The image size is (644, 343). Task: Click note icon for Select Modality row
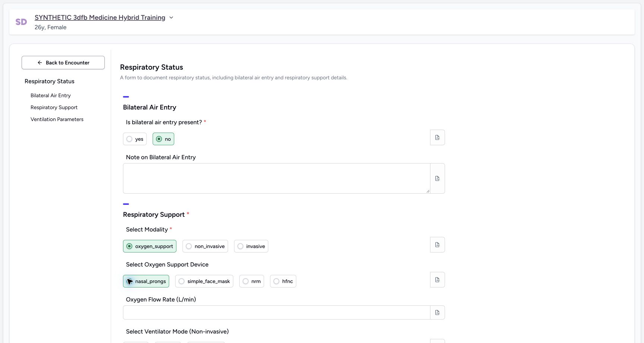pyautogui.click(x=437, y=245)
